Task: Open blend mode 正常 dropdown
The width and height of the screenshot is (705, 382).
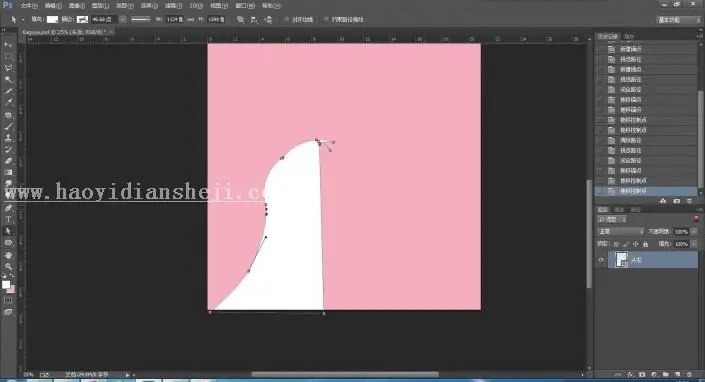Action: click(x=620, y=231)
